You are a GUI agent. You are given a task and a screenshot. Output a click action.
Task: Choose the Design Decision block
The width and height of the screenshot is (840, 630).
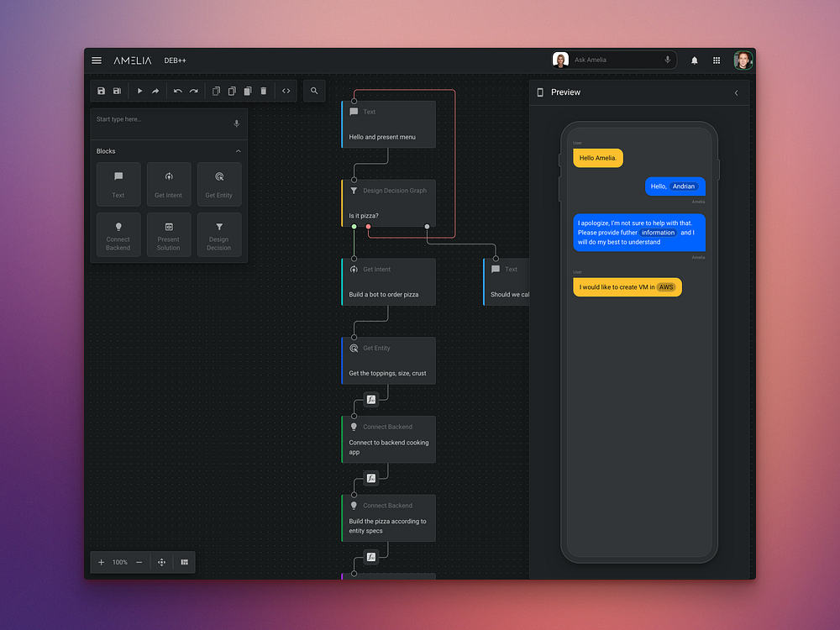coord(219,234)
